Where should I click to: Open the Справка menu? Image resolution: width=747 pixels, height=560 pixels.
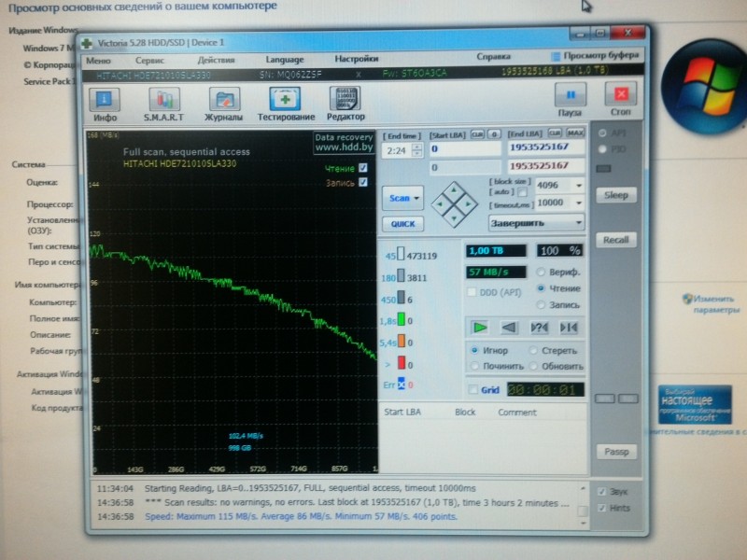[x=493, y=56]
